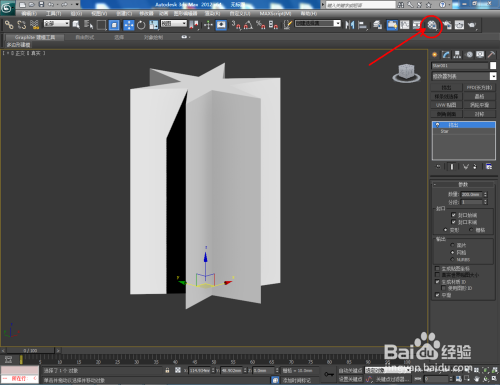500x385 pixels.
Task: Open the Material Editor
Action: click(x=432, y=25)
